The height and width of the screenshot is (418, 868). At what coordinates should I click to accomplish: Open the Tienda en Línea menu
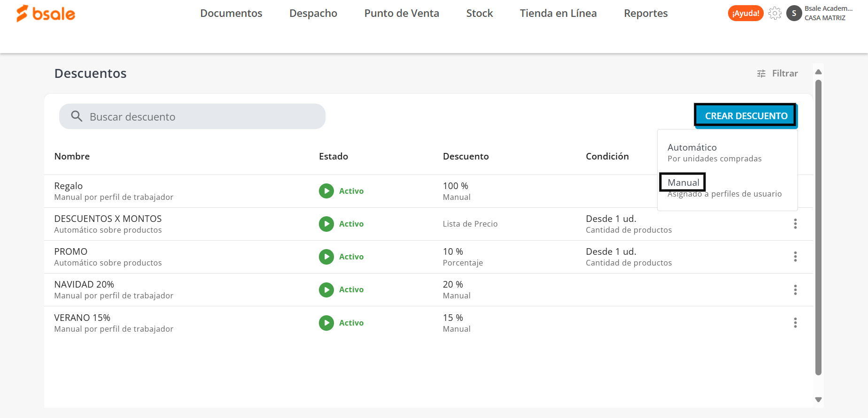(558, 13)
